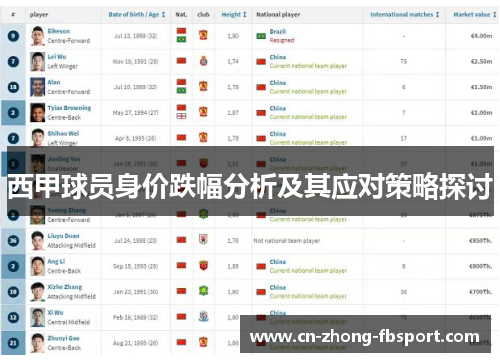The image size is (500, 362).
Task: Click shirt number 7 badge beside Lei Wu
Action: (x=13, y=61)
